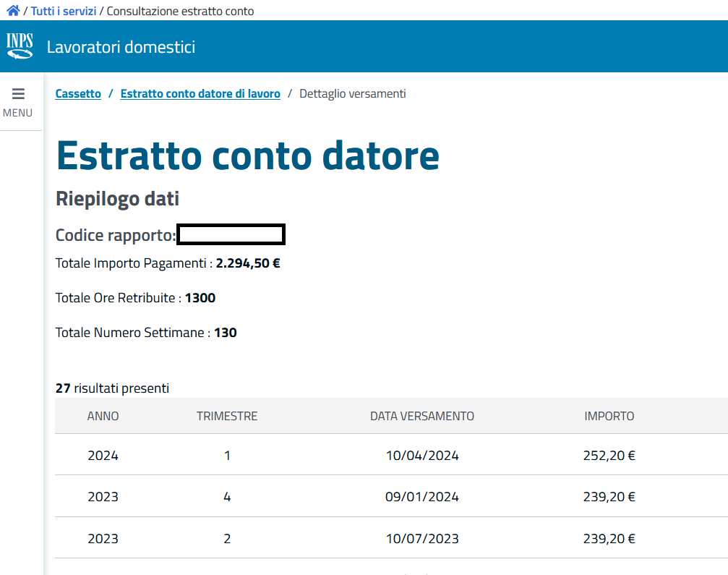Sort by the ANNO column header
The height and width of the screenshot is (575, 728).
tap(103, 417)
